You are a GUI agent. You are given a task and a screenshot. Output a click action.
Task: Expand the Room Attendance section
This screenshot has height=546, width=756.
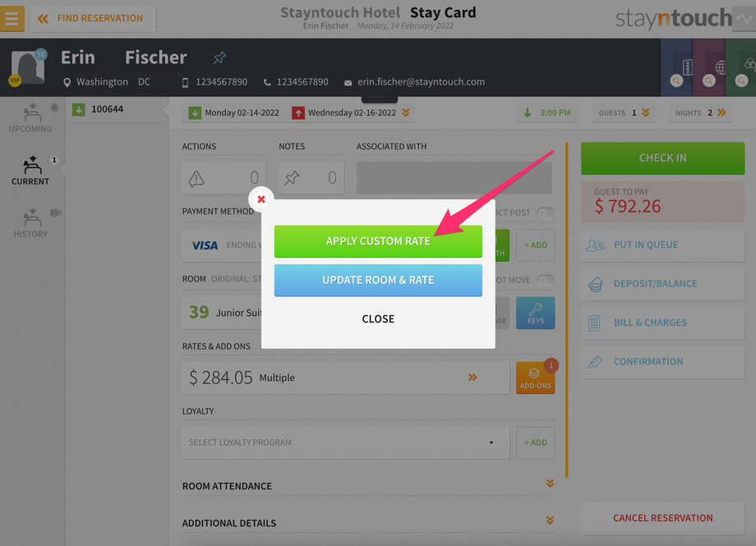click(368, 484)
